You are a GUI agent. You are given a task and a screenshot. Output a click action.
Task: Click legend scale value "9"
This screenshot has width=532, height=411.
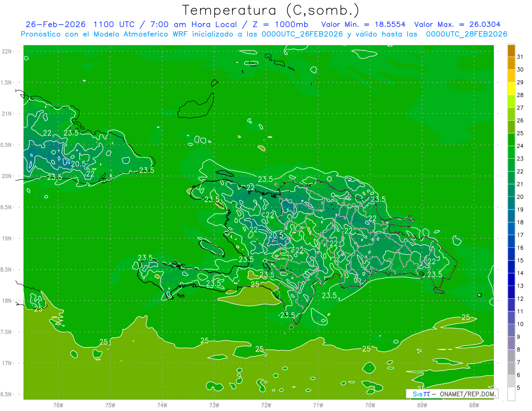[519, 337]
